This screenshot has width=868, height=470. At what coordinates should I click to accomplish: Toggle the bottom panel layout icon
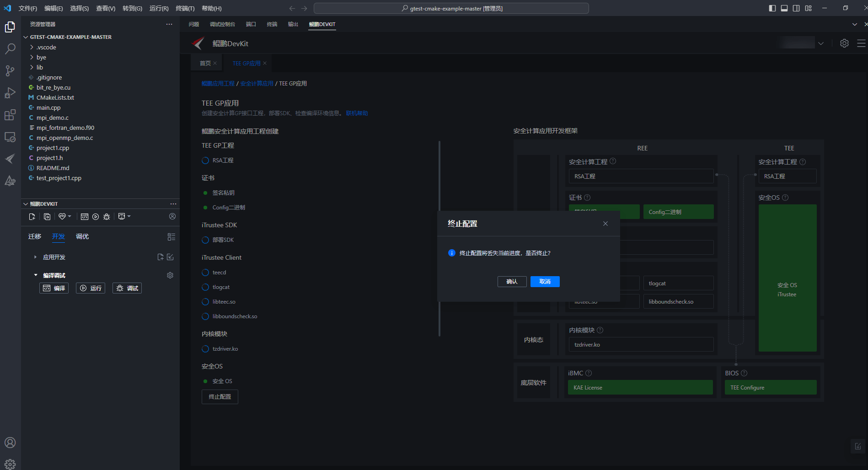[784, 8]
